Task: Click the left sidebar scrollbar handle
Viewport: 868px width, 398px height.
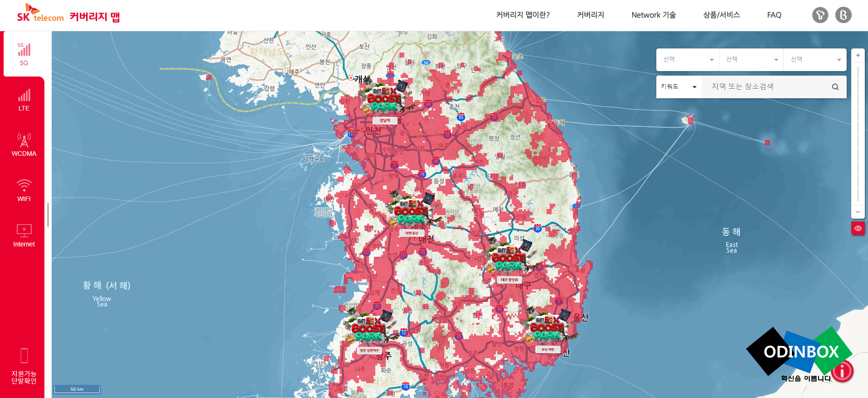Action: click(x=48, y=215)
